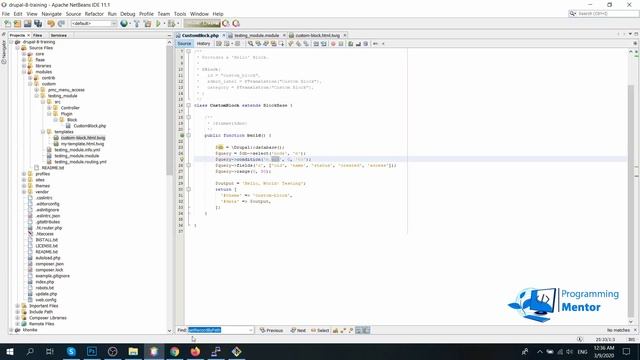This screenshot has width=640, height=360.
Task: Expand the Controller folder
Action: (49, 108)
